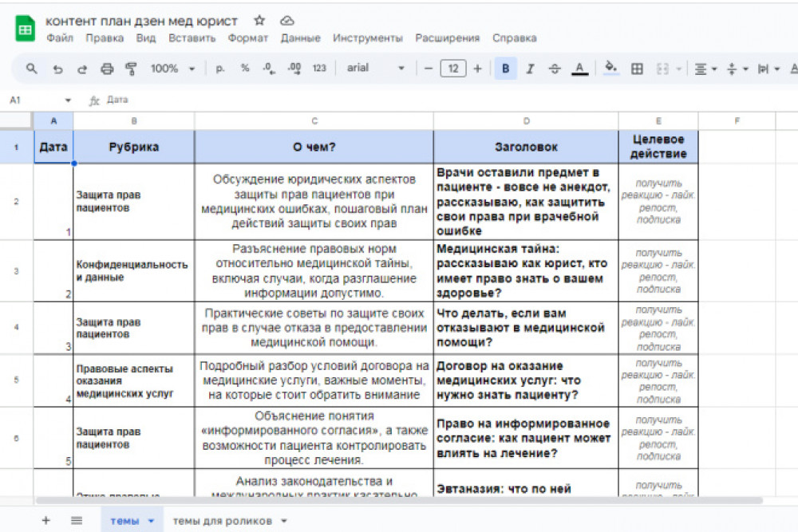Image resolution: width=798 pixels, height=532 pixels.
Task: Open horizontal align options
Action: pyautogui.click(x=705, y=69)
